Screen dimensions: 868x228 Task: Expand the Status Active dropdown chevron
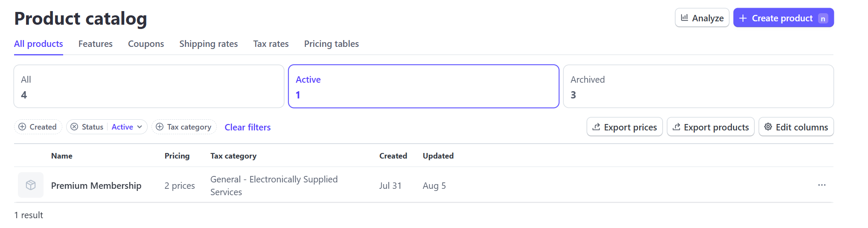click(140, 127)
